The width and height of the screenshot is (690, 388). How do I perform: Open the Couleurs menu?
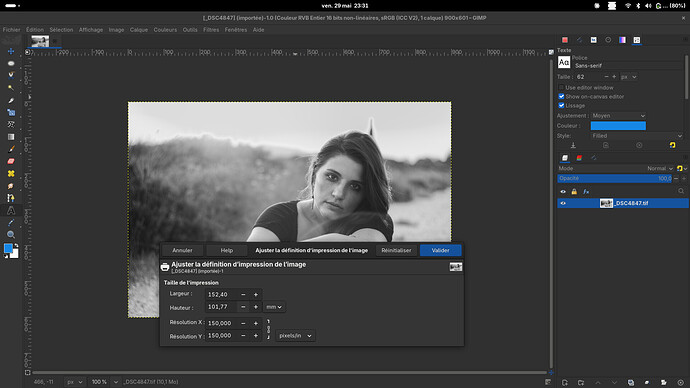point(165,30)
